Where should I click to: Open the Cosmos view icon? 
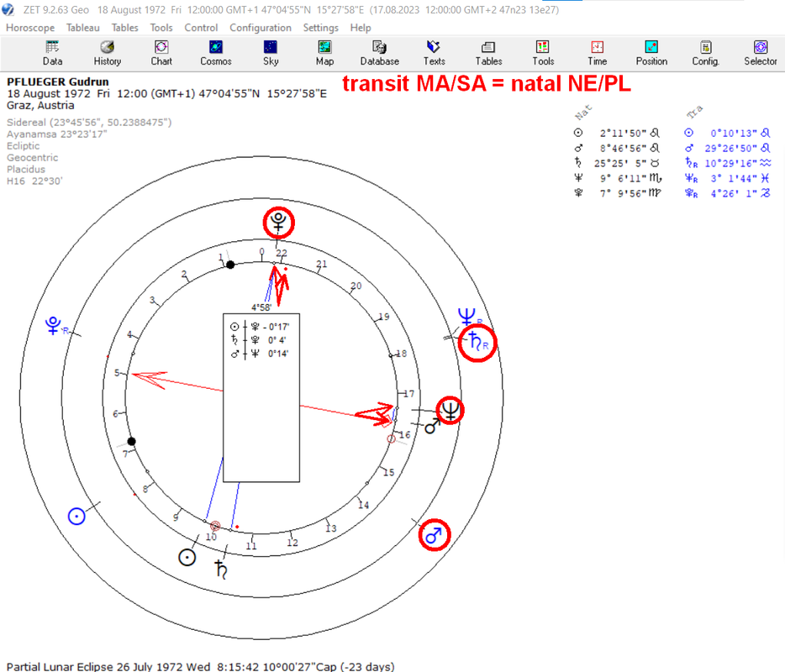pyautogui.click(x=216, y=53)
